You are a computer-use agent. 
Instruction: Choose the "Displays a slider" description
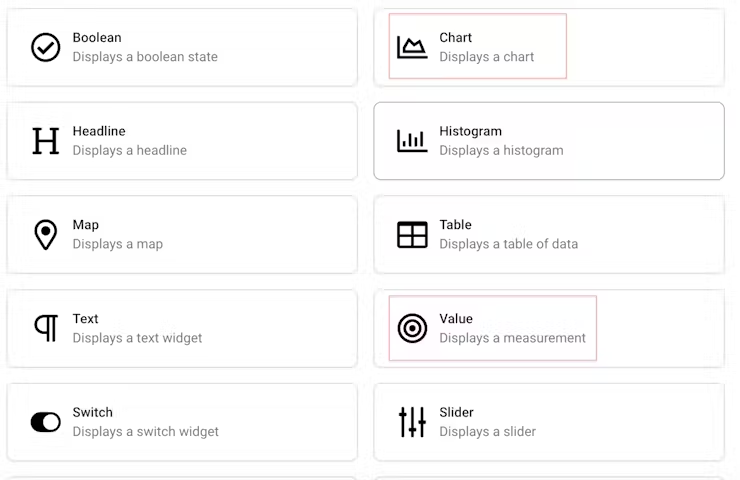tap(487, 432)
